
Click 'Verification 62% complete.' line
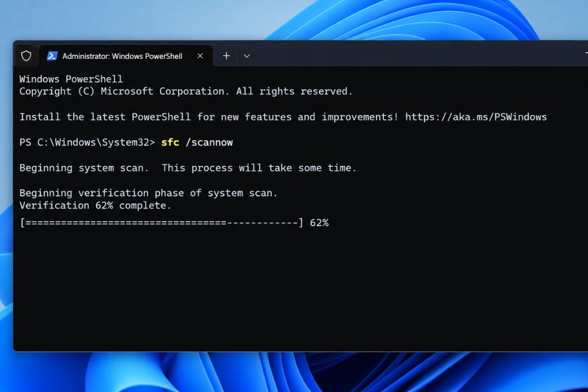click(96, 206)
